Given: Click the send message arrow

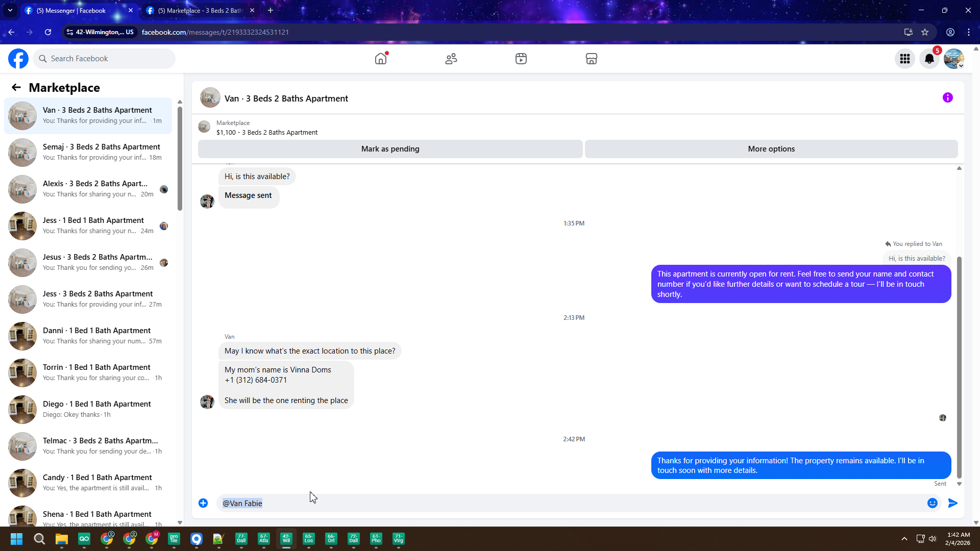Looking at the screenshot, I should [952, 503].
